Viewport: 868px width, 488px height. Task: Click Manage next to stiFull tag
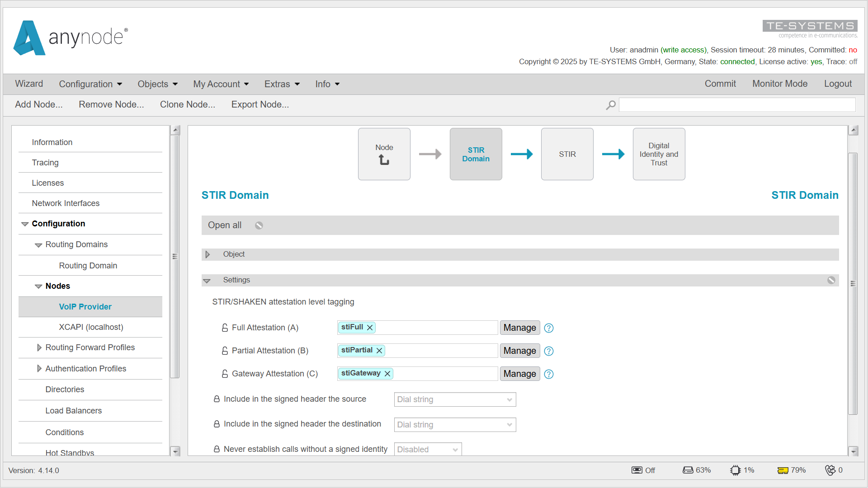519,328
